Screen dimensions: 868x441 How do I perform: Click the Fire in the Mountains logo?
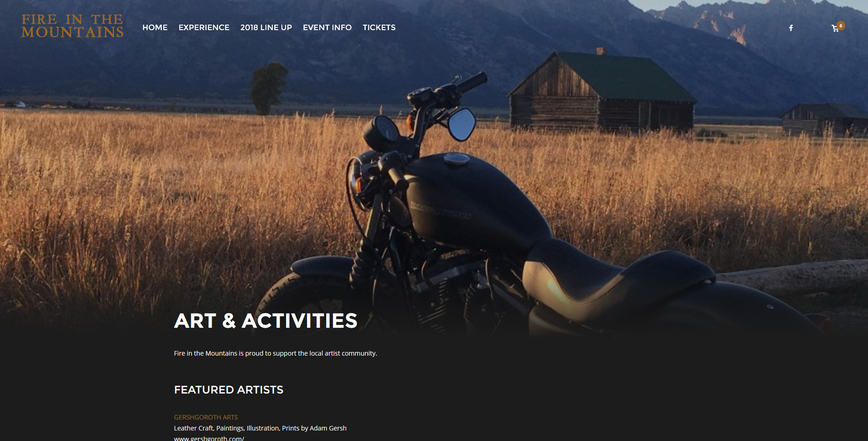pyautogui.click(x=73, y=26)
